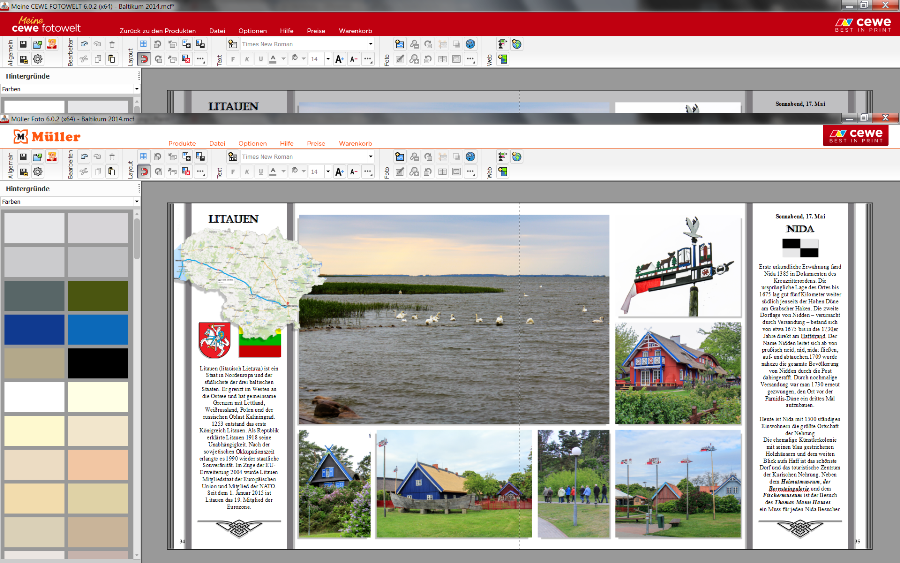
Task: Open the Warenkorb menu in the Müller window
Action: (355, 144)
